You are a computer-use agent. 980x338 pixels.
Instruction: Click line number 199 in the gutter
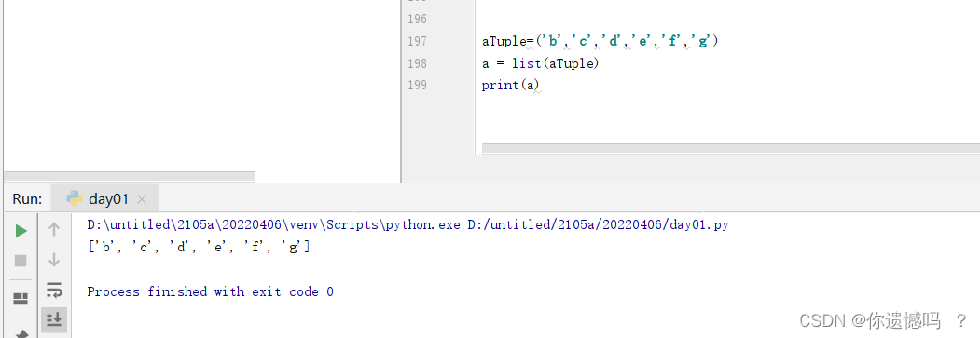click(x=417, y=85)
